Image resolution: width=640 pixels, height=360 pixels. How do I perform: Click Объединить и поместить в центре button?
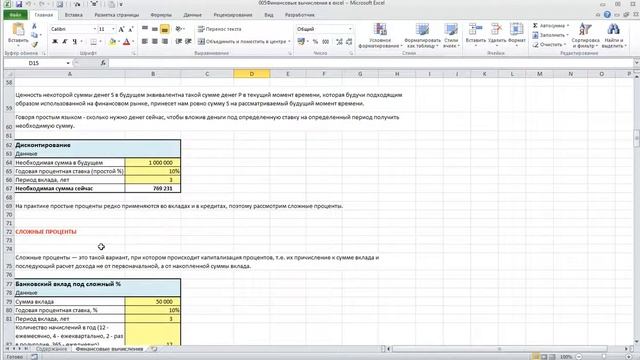[x=244, y=42]
